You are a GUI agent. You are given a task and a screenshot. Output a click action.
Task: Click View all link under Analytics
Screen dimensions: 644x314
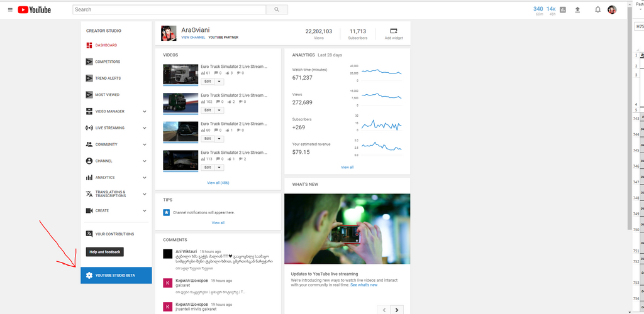pyautogui.click(x=347, y=167)
